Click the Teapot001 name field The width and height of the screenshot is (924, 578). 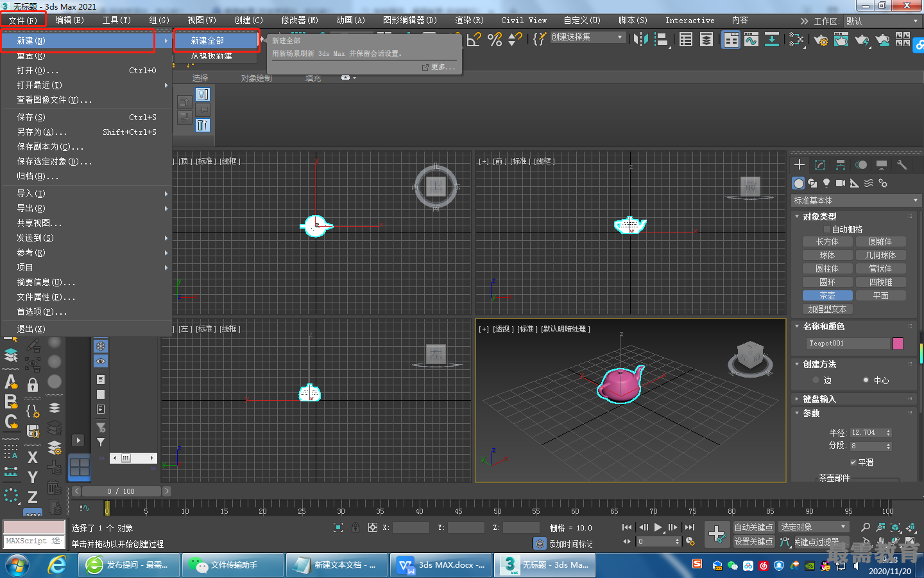point(848,344)
